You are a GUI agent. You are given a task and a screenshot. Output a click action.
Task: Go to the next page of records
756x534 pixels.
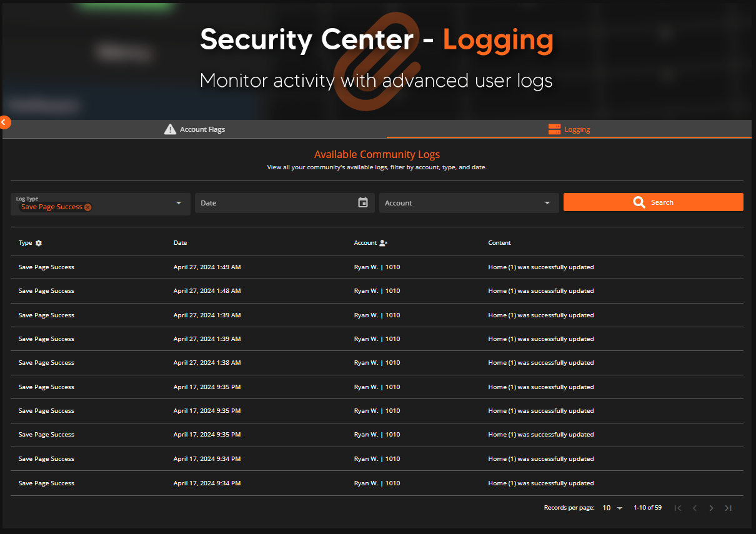(711, 508)
